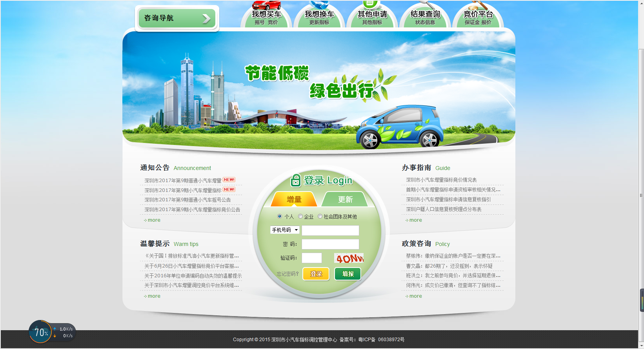644x349 pixels.
Task: Click the green 填报 button
Action: pyautogui.click(x=348, y=274)
